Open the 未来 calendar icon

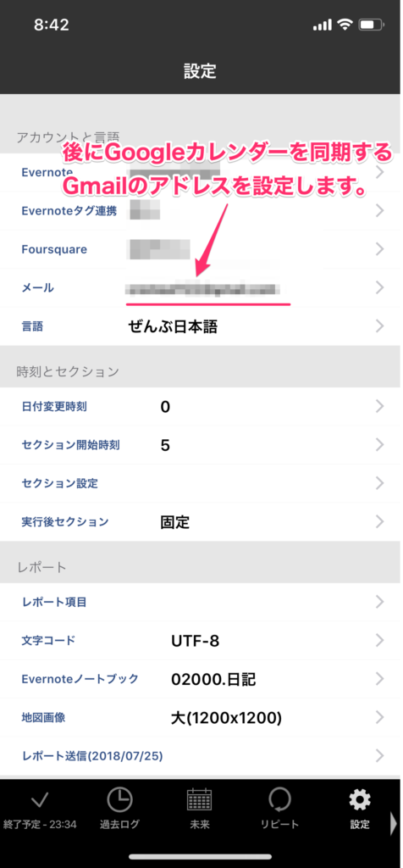[200, 799]
